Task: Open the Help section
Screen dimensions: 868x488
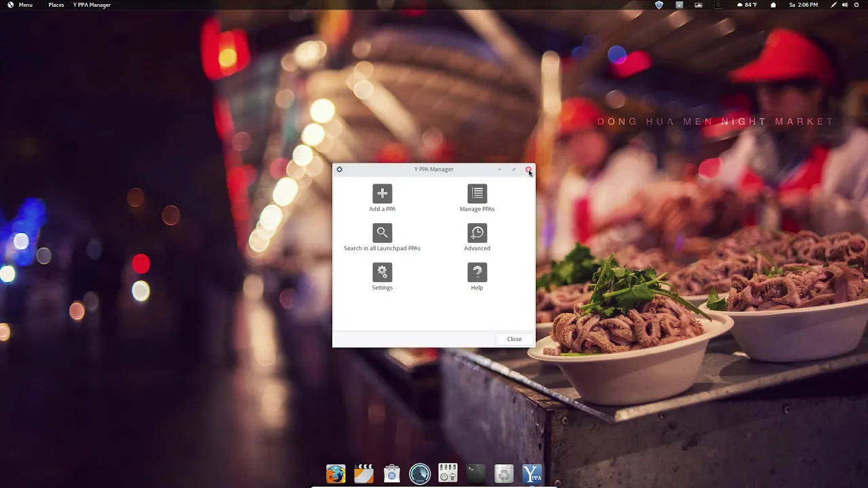Action: (x=477, y=277)
